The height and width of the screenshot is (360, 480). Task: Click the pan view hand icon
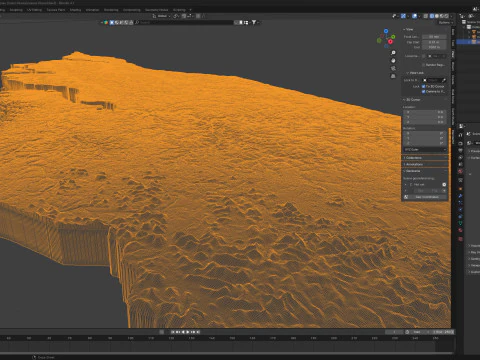393,61
